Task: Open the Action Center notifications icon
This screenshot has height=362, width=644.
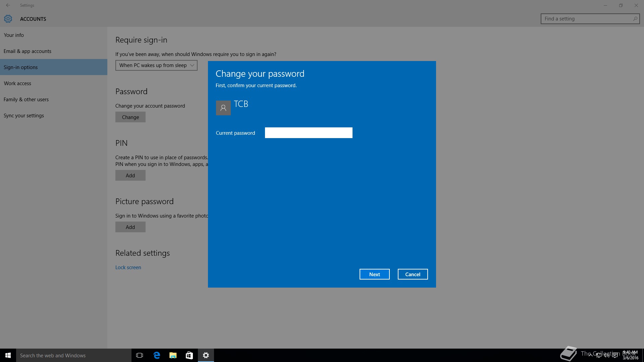Action: pos(615,355)
